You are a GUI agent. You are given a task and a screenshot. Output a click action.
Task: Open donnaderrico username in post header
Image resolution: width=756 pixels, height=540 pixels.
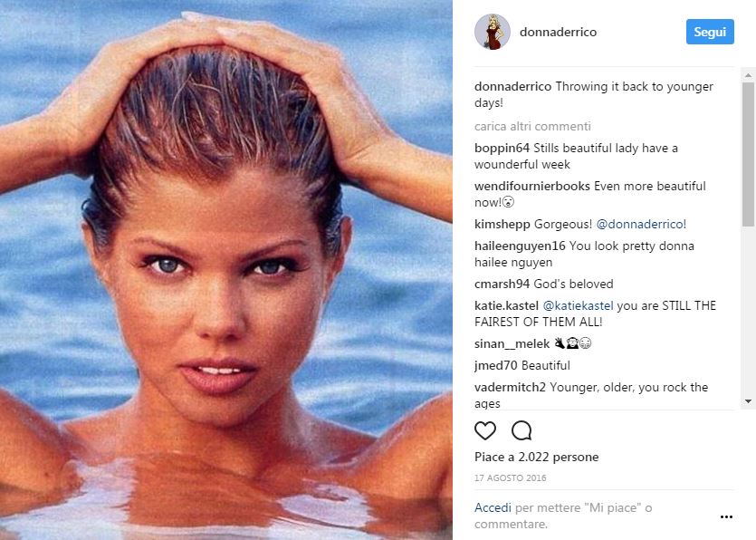tap(558, 32)
